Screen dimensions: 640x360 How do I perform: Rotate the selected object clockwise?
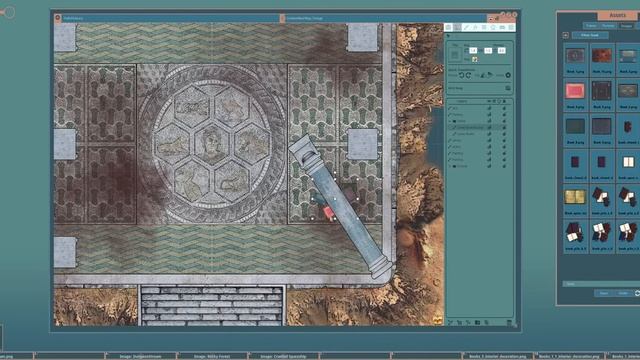click(x=469, y=75)
